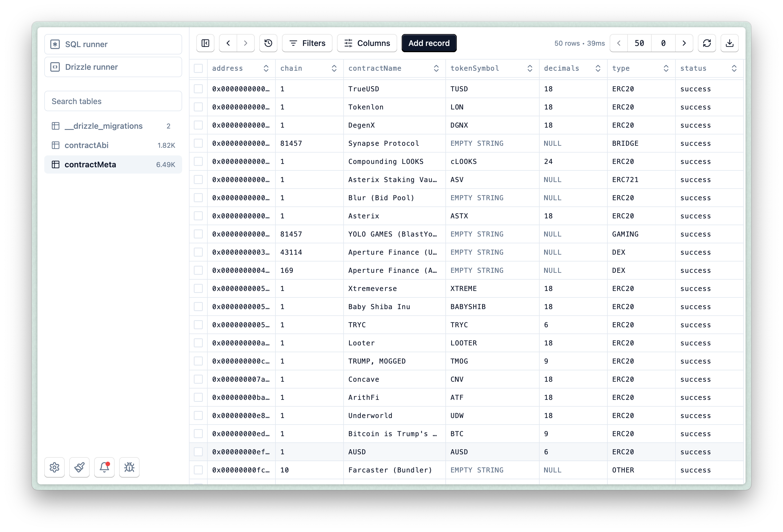Click Add record
Image resolution: width=783 pixels, height=532 pixels.
(x=429, y=43)
